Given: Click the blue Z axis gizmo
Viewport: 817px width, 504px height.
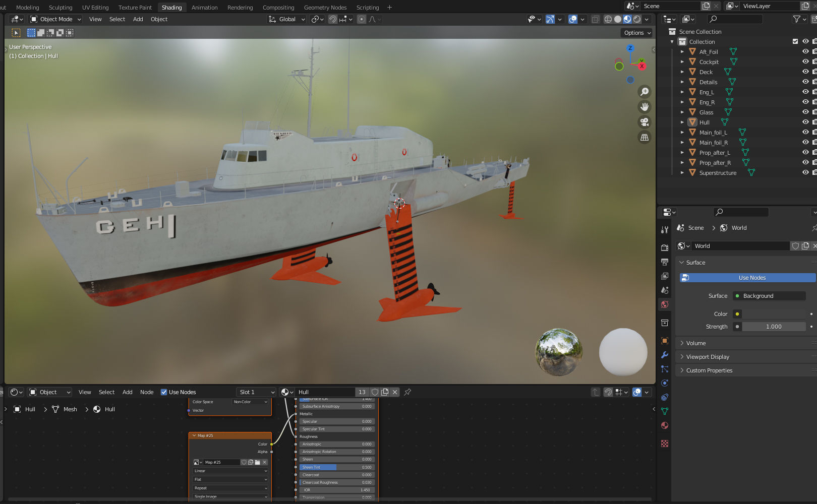Looking at the screenshot, I should coord(630,48).
